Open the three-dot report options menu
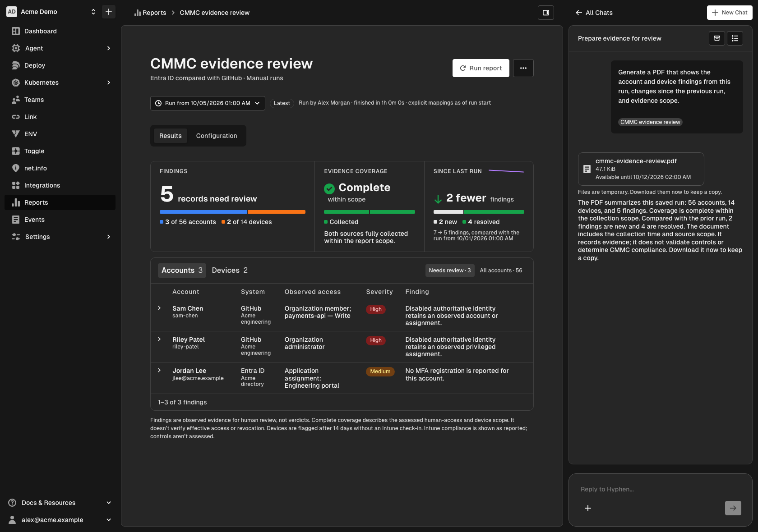Screen dimensions: 758x532 click(523, 68)
